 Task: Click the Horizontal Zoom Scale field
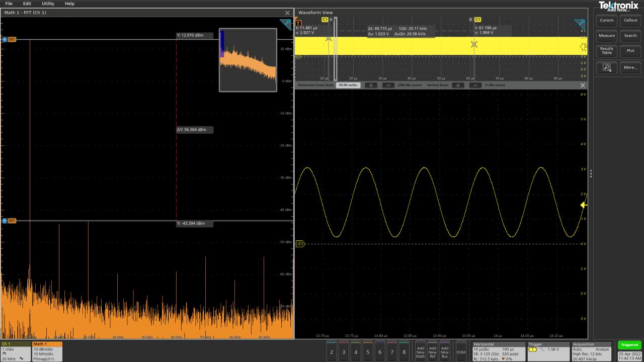[348, 85]
